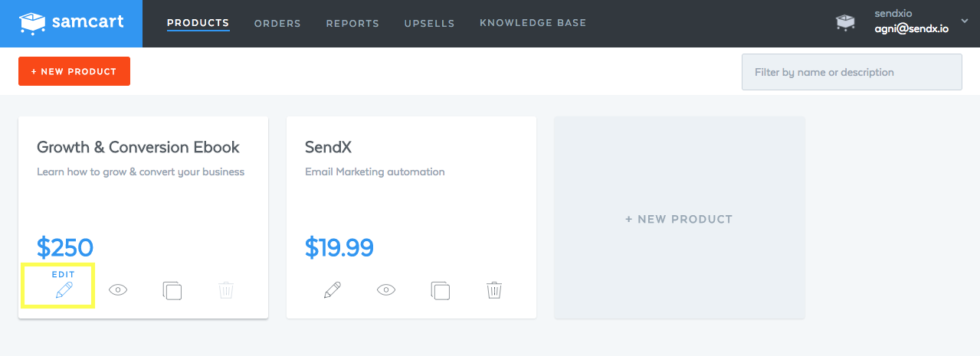The height and width of the screenshot is (356, 980).
Task: Click the account avatar cart icon
Action: tap(845, 23)
